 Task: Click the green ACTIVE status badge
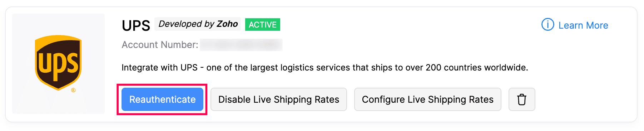click(263, 25)
